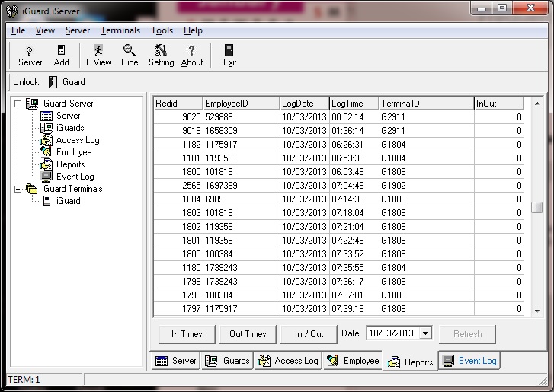The width and height of the screenshot is (554, 392).
Task: Click the iGuard iServer root node icon
Action: click(32, 104)
